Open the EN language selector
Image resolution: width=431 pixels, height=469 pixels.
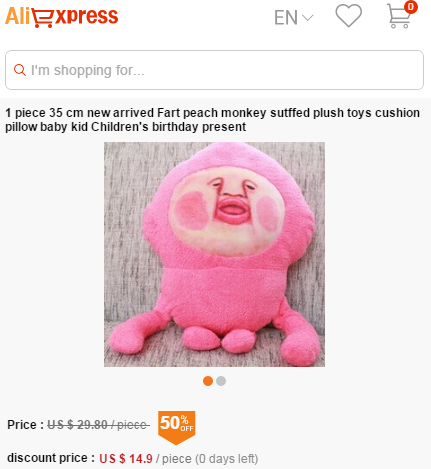[293, 17]
